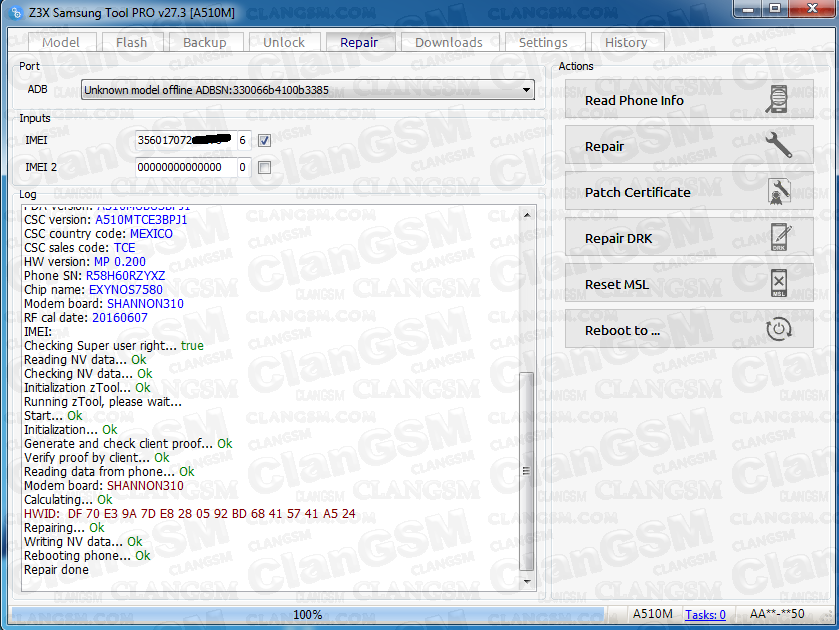View the History tab

click(x=626, y=42)
